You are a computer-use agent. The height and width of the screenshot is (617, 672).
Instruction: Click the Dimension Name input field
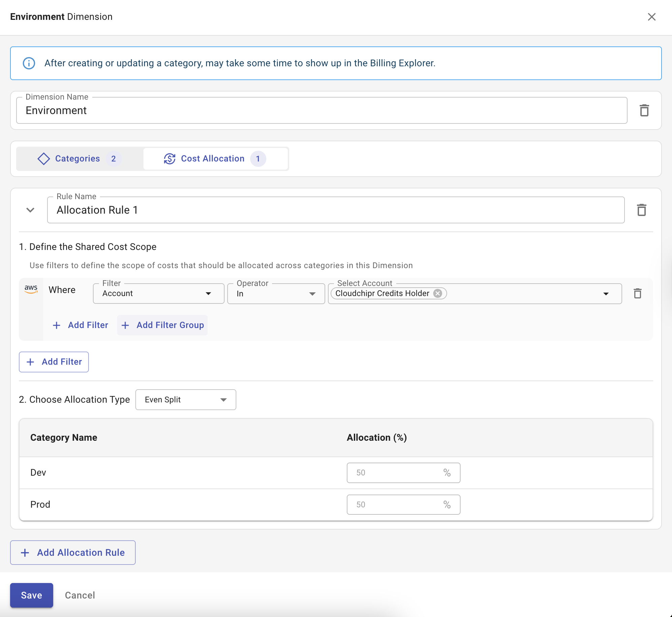coord(322,110)
